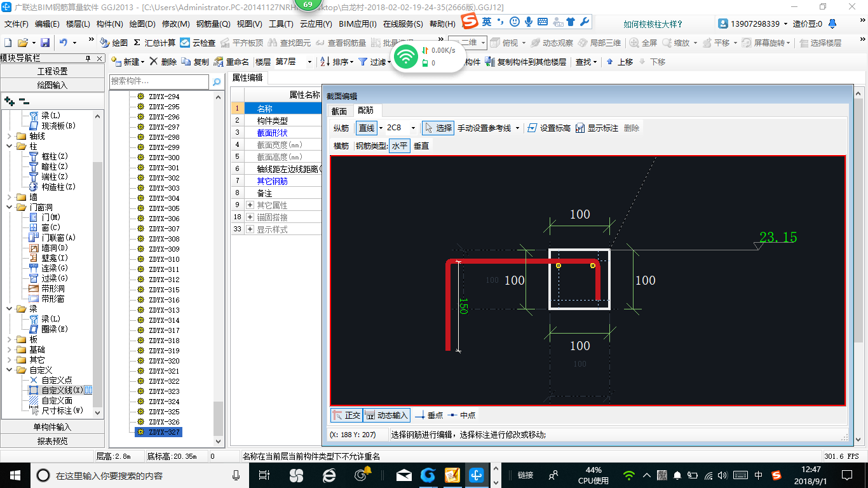Select 尺寸标注(W) in the navigation tree
Image resolution: width=868 pixels, height=488 pixels.
click(62, 410)
